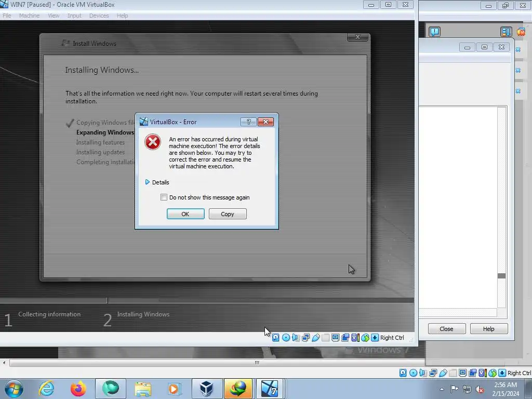Click the Close button in right window

point(446,328)
